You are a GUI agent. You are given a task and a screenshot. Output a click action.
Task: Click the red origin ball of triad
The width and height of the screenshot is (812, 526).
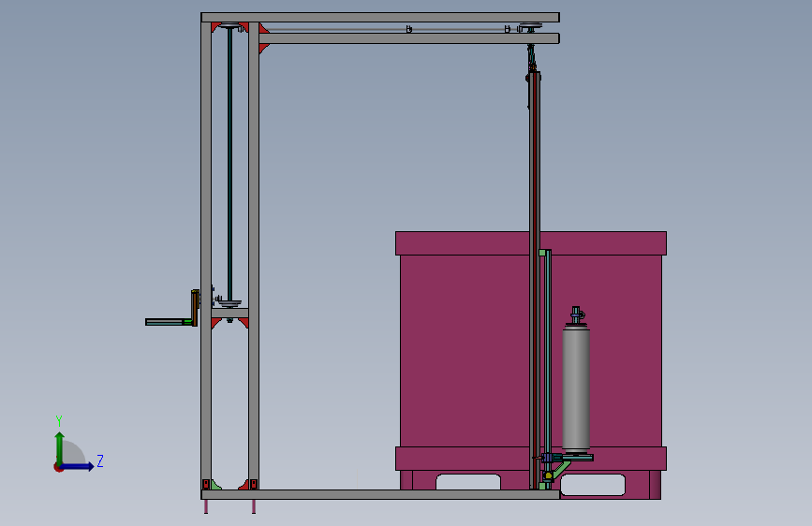click(58, 468)
